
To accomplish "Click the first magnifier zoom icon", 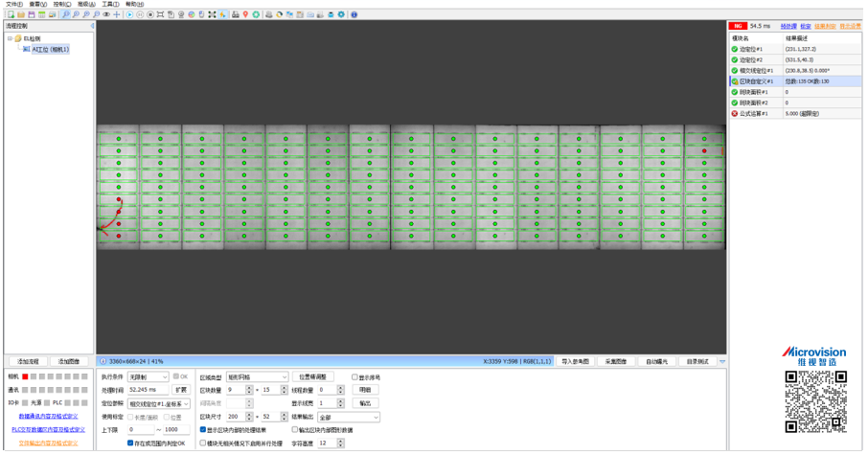I will [x=66, y=14].
